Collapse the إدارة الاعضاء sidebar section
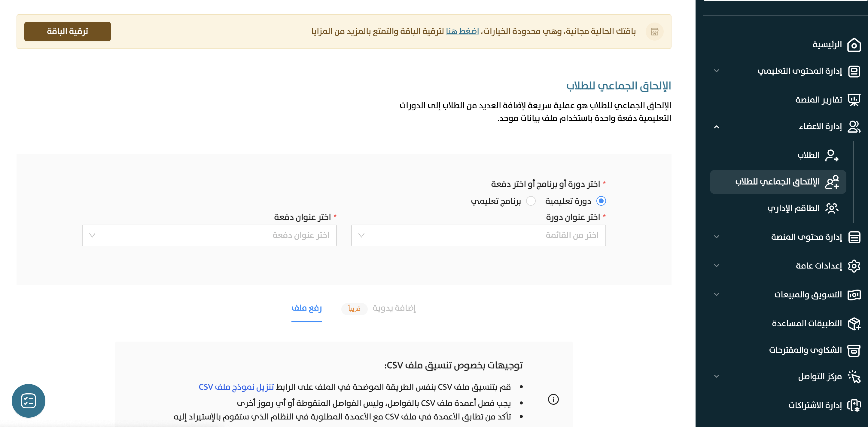 (717, 127)
